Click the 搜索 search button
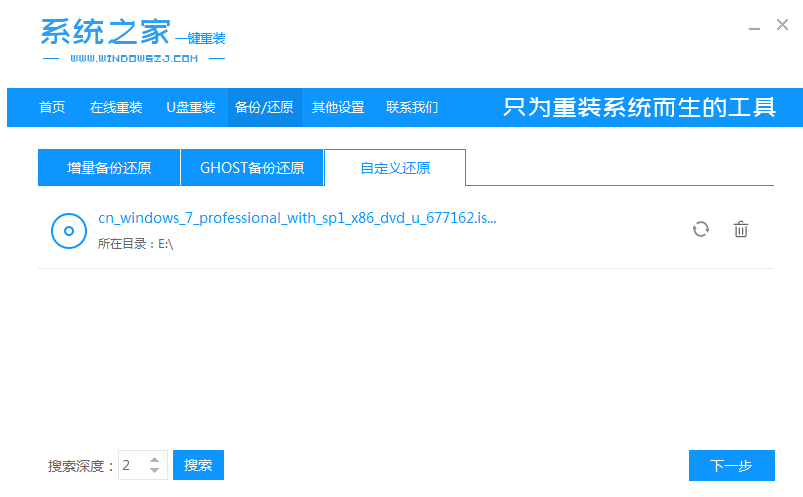Viewport: 803px width, 497px height. 198,465
